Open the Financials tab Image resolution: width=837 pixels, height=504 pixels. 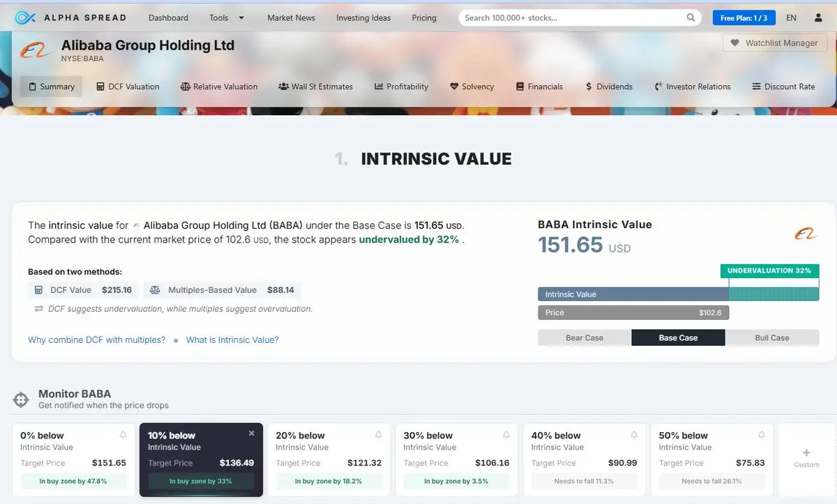point(539,86)
